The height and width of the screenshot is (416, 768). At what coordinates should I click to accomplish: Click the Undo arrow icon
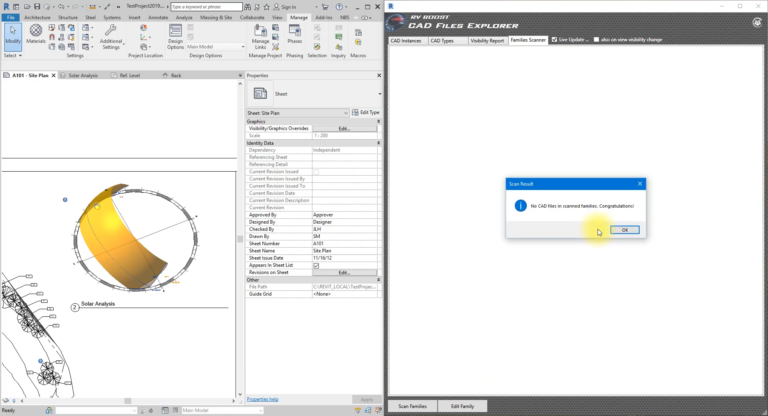(x=61, y=7)
